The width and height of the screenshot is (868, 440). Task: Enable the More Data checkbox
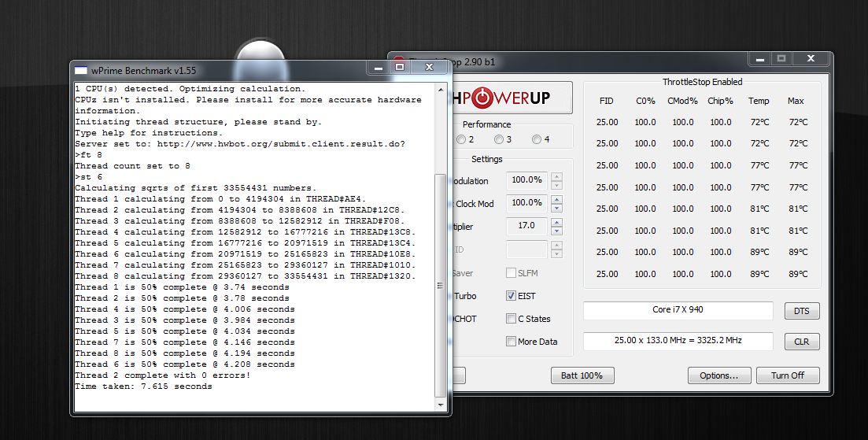511,342
